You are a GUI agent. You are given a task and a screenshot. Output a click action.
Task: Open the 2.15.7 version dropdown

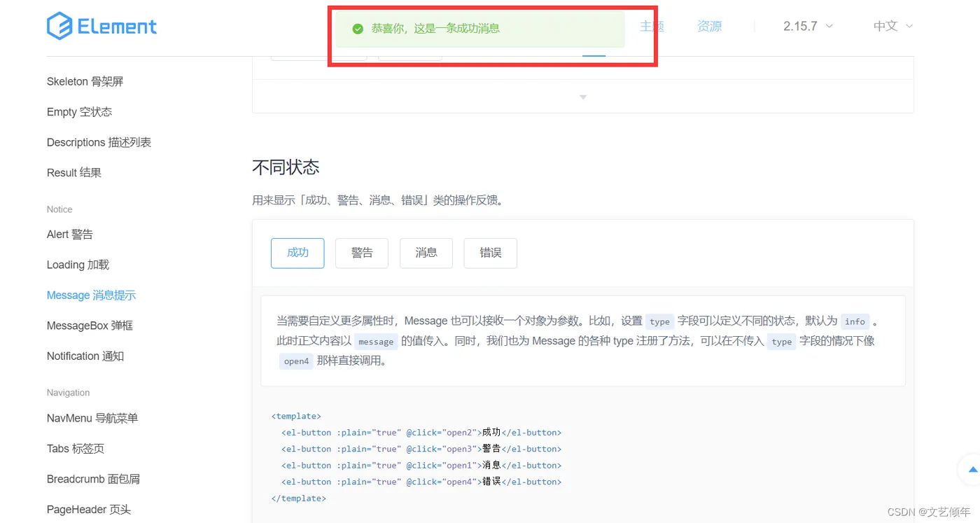click(806, 26)
